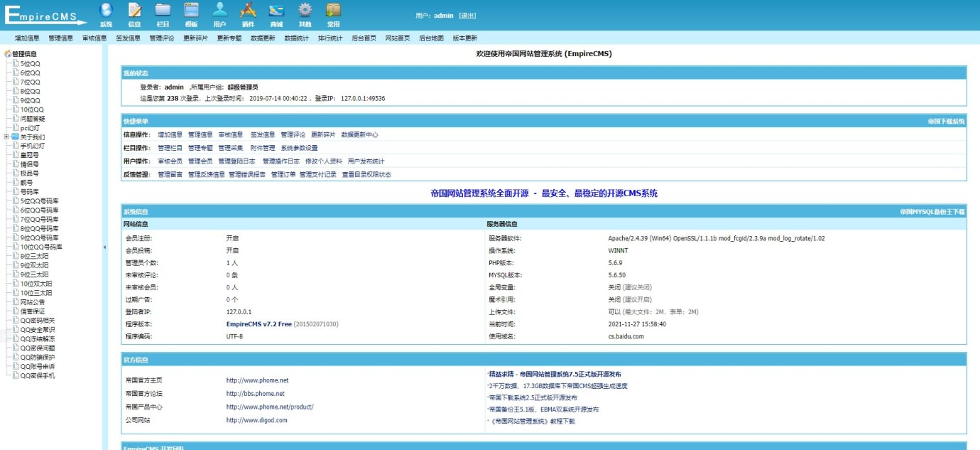The height and width of the screenshot is (450, 980).
Task: Expand the 关于我们 tree node
Action: (6, 137)
